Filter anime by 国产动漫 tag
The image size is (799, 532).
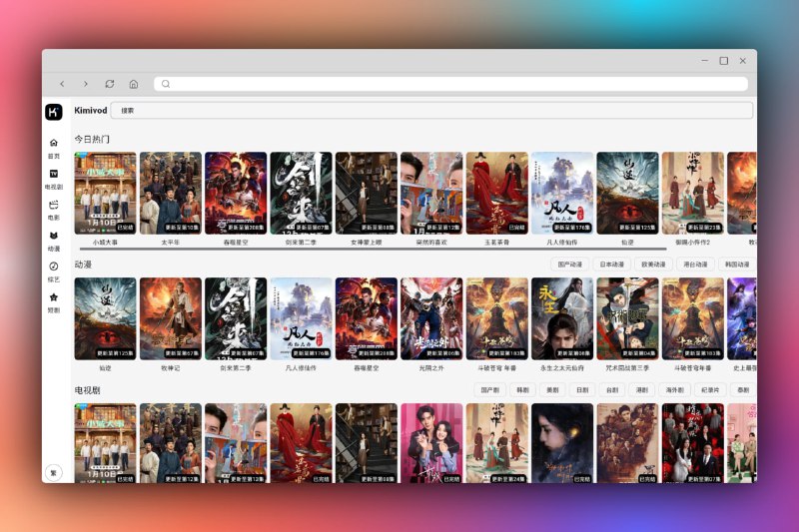click(569, 265)
